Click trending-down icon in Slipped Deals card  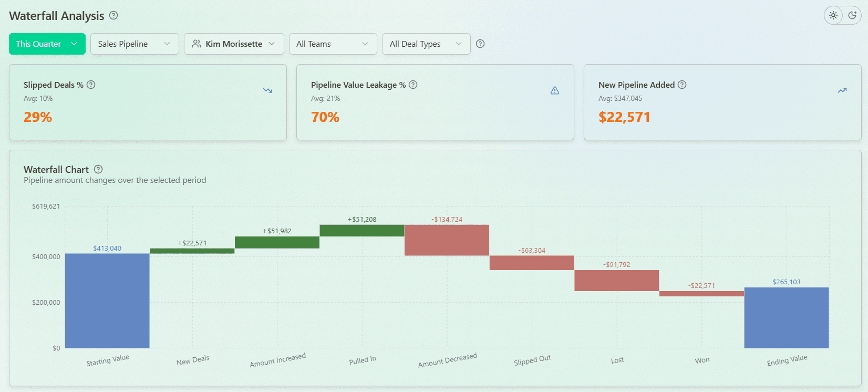tap(267, 90)
